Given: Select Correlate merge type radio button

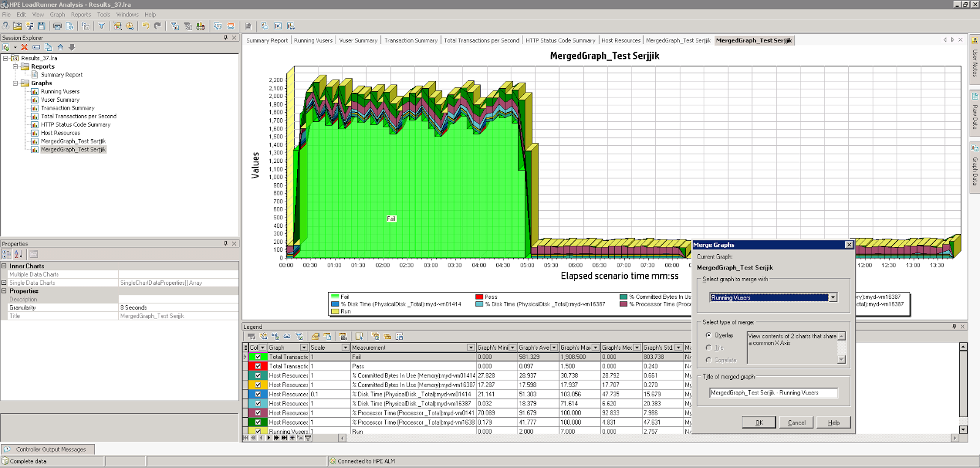Looking at the screenshot, I should tap(709, 360).
